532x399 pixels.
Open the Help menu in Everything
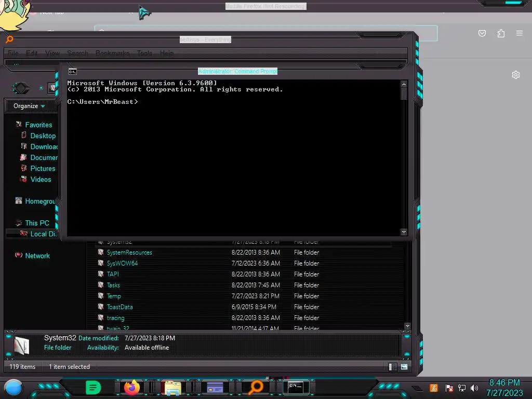coord(167,54)
